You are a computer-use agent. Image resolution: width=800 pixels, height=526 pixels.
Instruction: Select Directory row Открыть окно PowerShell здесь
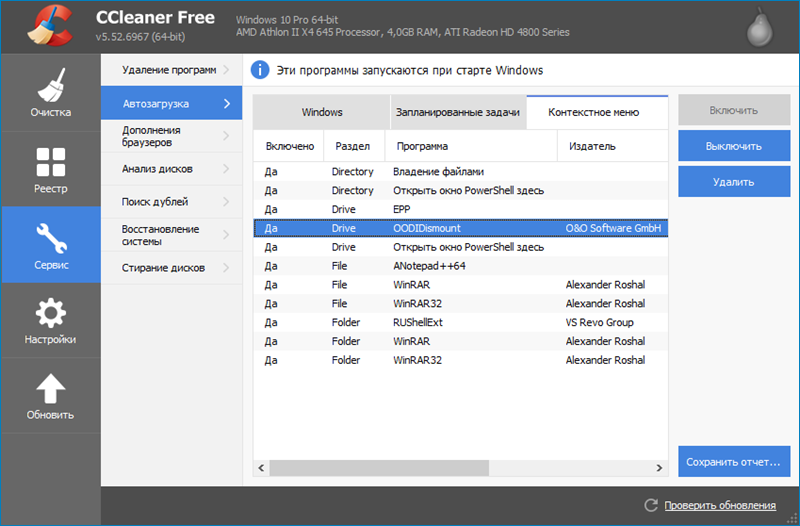pyautogui.click(x=461, y=190)
